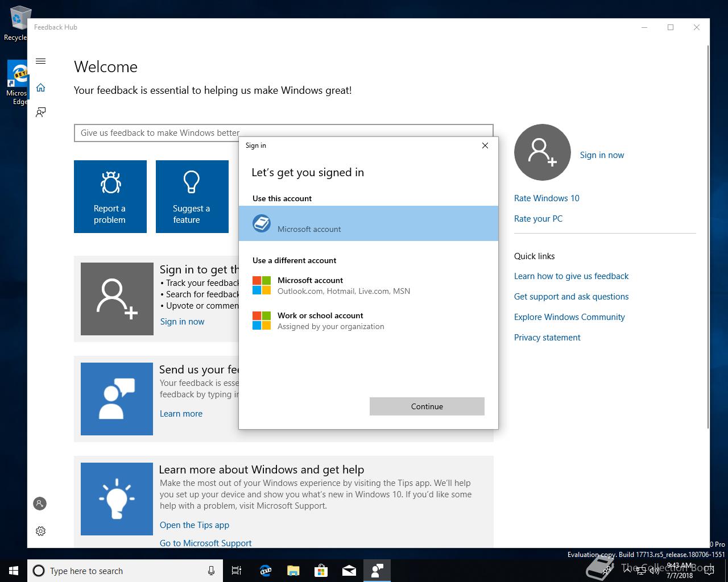Click Sign in now beside avatar
The image size is (728, 582).
602,155
